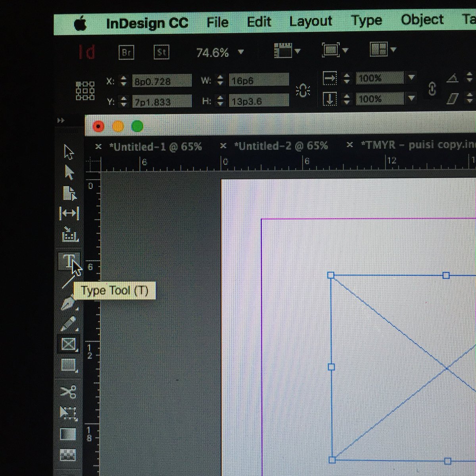
Task: Select the Rectangle tool
Action: [69, 365]
